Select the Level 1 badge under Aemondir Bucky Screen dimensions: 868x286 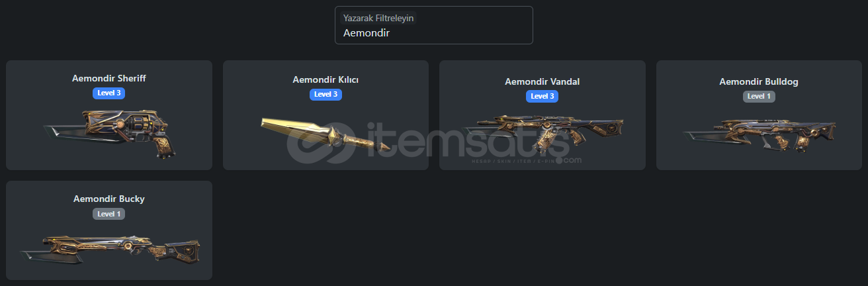(x=109, y=214)
